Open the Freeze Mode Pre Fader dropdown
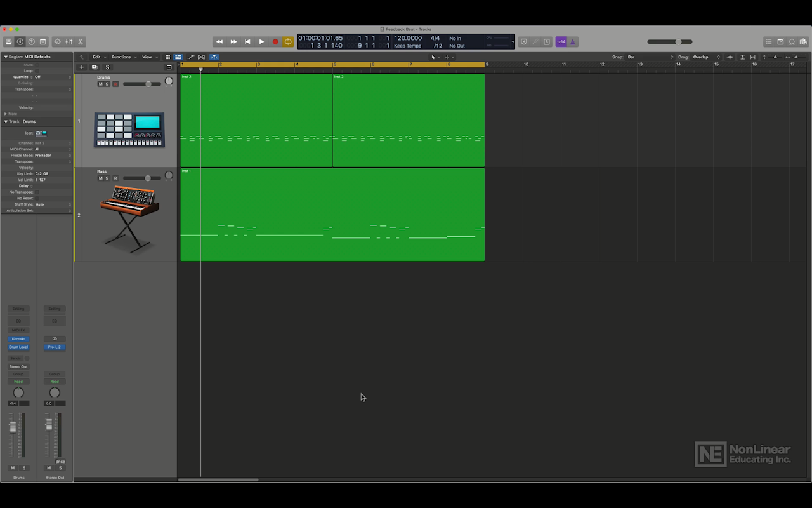Screen dimensions: 812x508 53,155
